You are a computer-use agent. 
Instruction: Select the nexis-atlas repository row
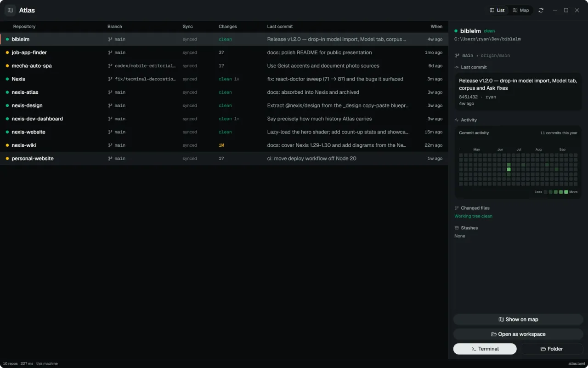pyautogui.click(x=224, y=92)
